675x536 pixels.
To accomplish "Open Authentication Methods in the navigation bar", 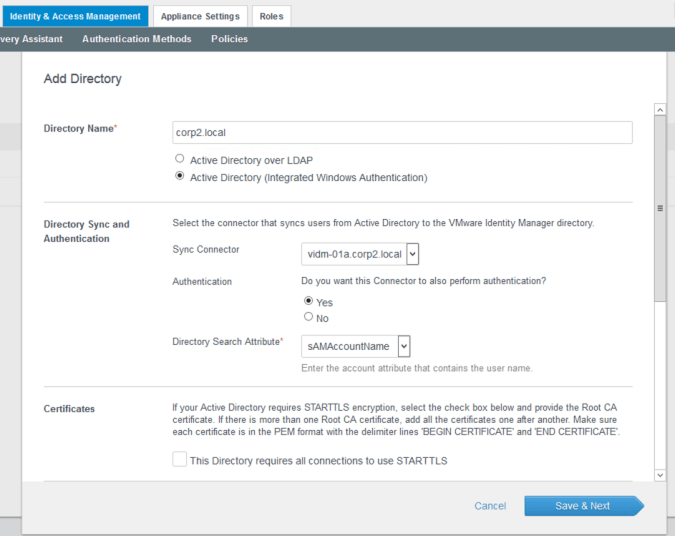I will click(136, 39).
